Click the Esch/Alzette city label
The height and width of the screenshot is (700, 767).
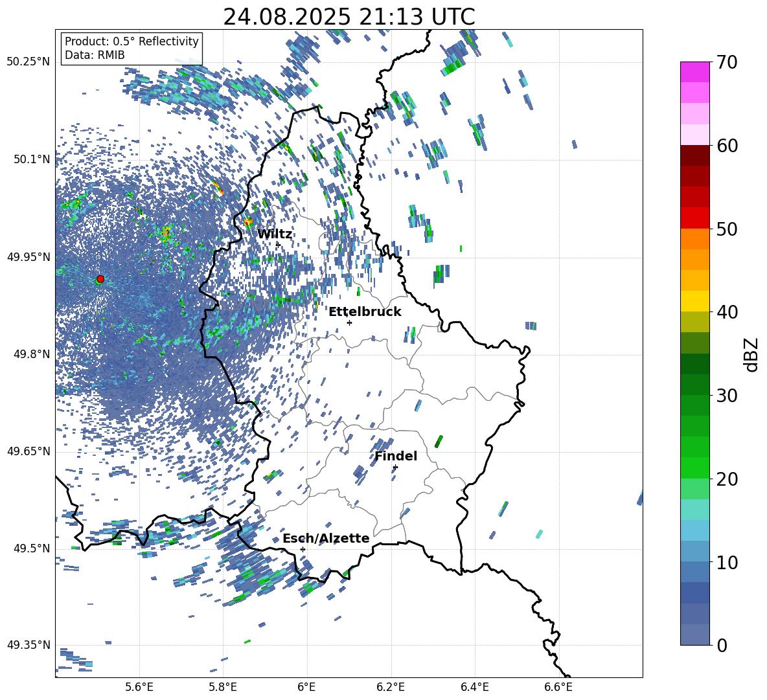point(326,538)
